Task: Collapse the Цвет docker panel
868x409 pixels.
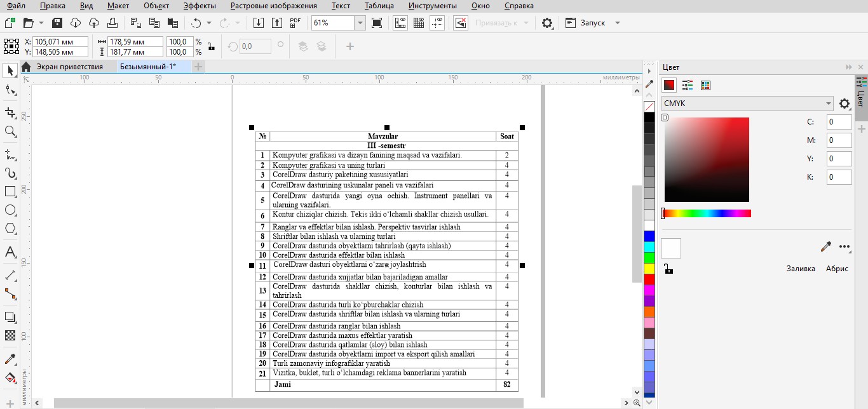Action: 849,67
